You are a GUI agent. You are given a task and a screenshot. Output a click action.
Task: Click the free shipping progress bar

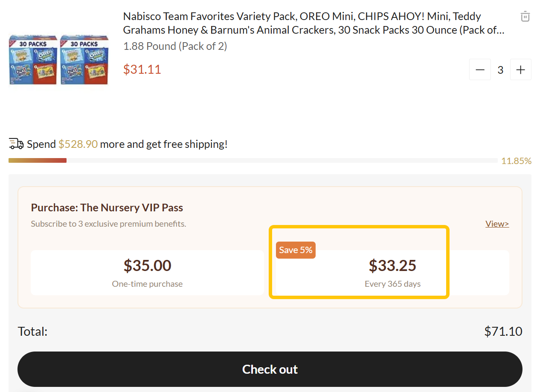(x=252, y=161)
